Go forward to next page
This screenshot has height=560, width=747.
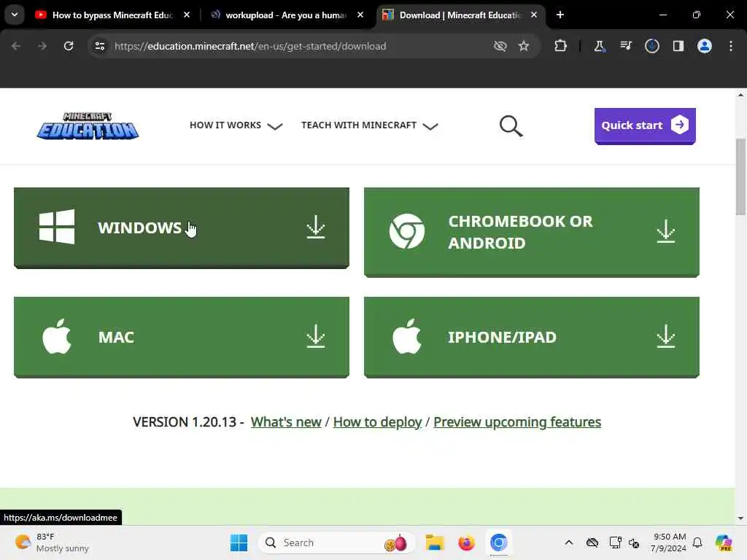[42, 46]
